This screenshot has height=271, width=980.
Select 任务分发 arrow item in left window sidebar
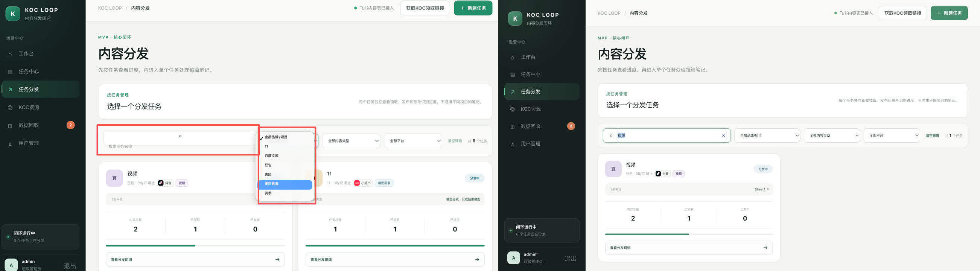coord(40,90)
